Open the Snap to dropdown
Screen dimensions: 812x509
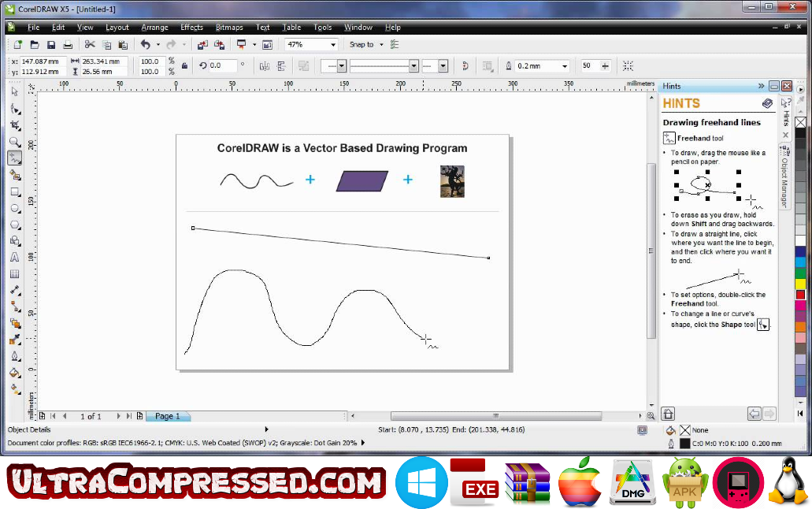[382, 45]
